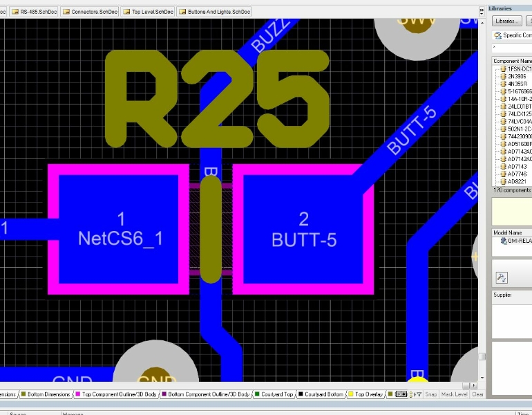
Task: Click pad 1 NetCS6_1 of R25
Action: click(121, 230)
